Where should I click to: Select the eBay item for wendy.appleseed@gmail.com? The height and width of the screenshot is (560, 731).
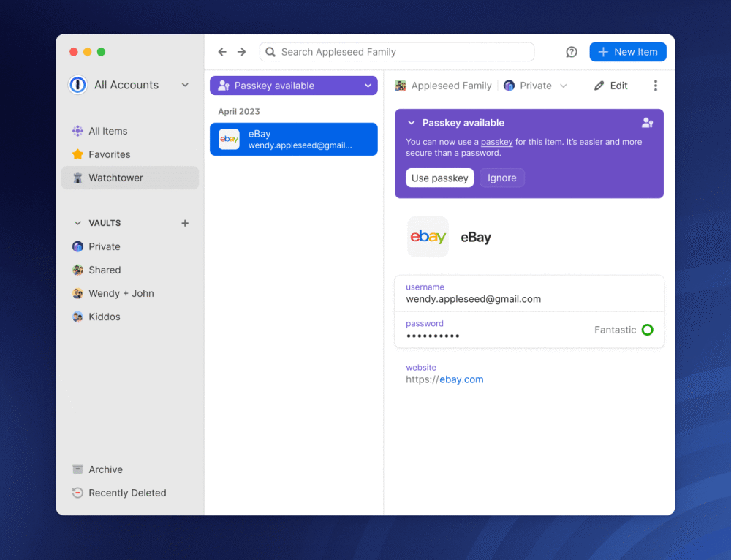[x=293, y=139]
